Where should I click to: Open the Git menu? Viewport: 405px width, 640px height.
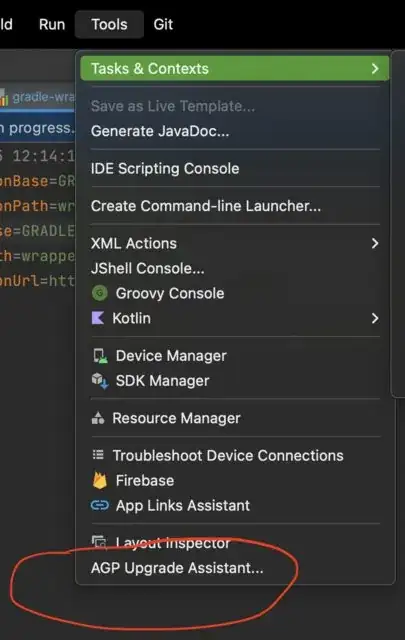point(163,24)
